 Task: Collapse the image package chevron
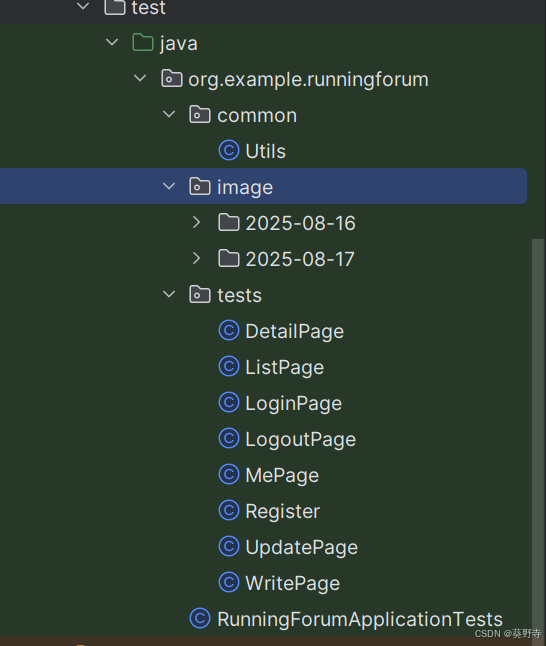[169, 186]
